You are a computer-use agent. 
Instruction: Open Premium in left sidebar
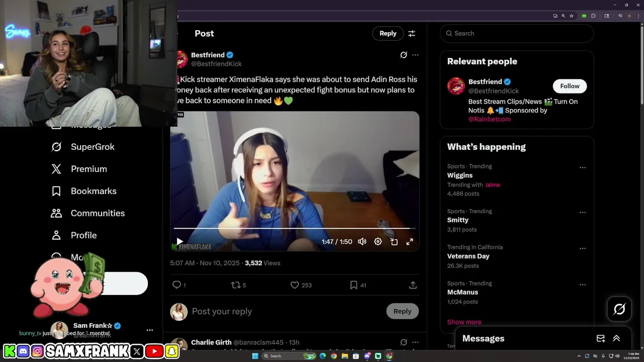point(79,169)
